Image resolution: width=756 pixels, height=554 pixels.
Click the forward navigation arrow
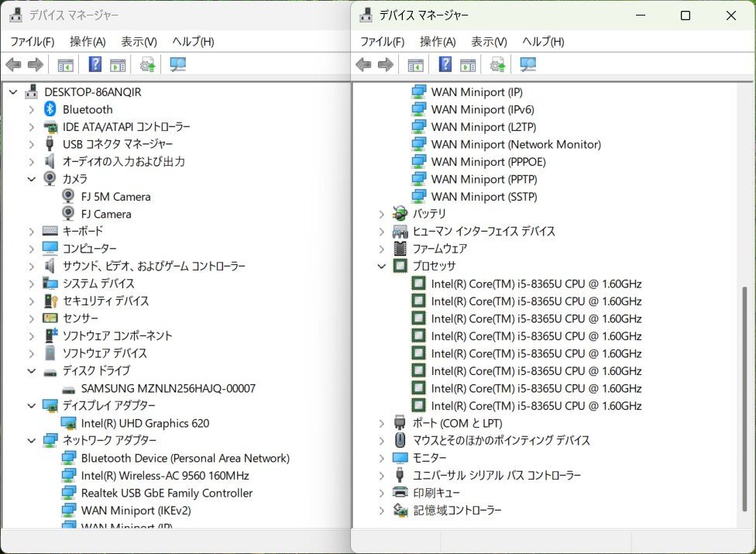pyautogui.click(x=36, y=64)
